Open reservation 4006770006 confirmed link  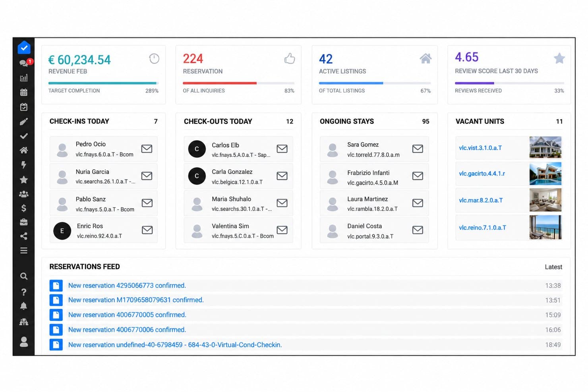pyautogui.click(x=127, y=330)
